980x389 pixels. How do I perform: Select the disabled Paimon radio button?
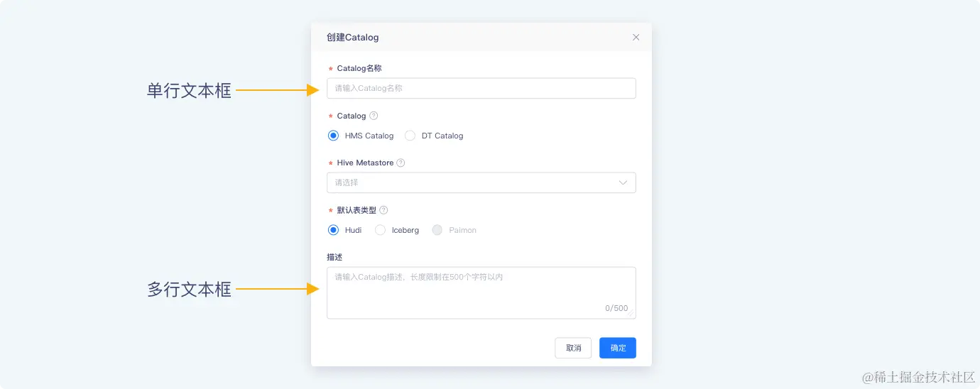(x=437, y=230)
